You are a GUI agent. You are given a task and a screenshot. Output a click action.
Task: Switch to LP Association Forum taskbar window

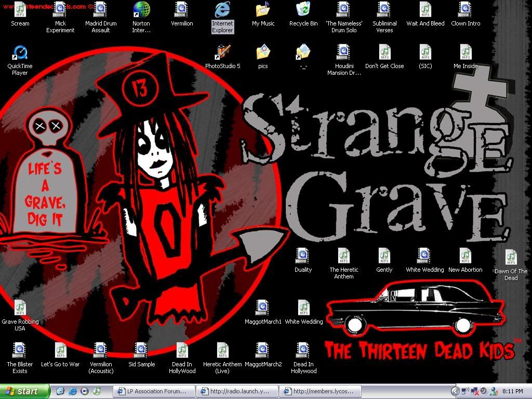[154, 391]
